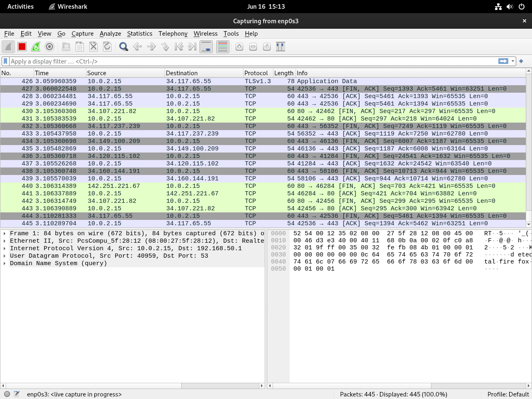Expand the Domain Name System query row
Image resolution: width=532 pixels, height=399 pixels.
point(4,263)
